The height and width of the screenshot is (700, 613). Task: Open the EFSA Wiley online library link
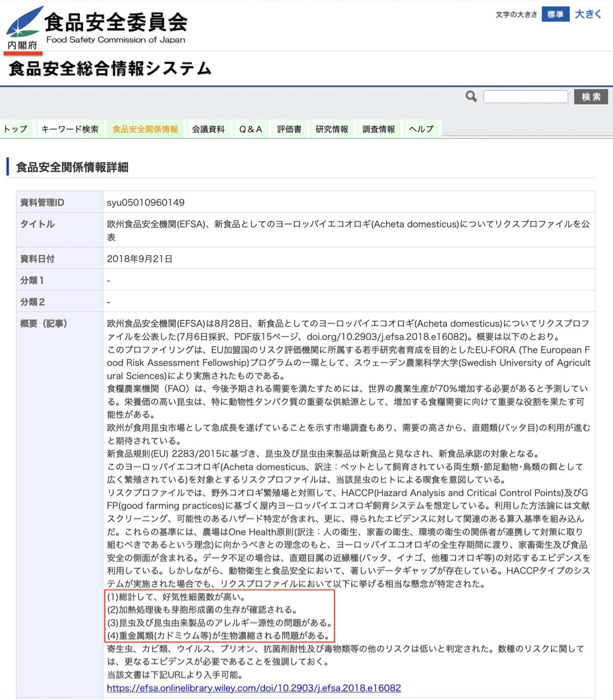[254, 688]
